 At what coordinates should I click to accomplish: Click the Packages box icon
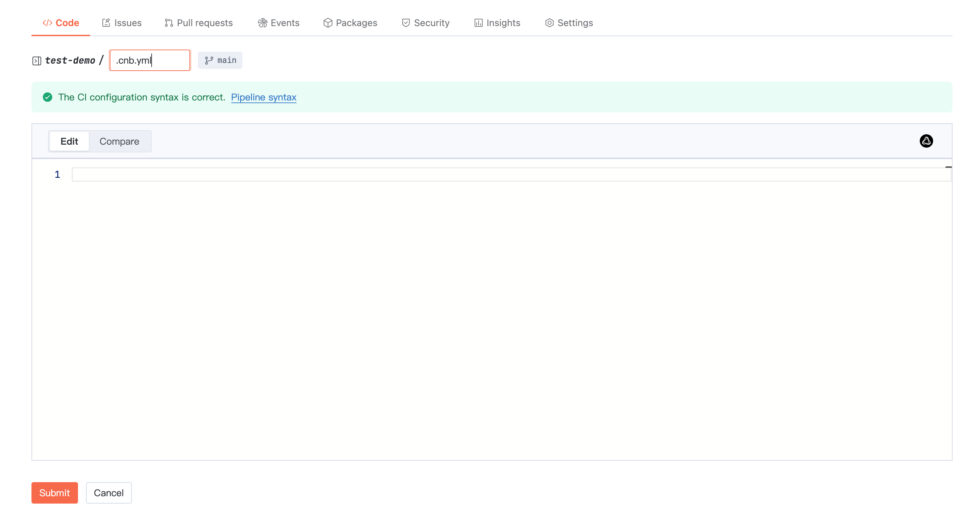[328, 23]
